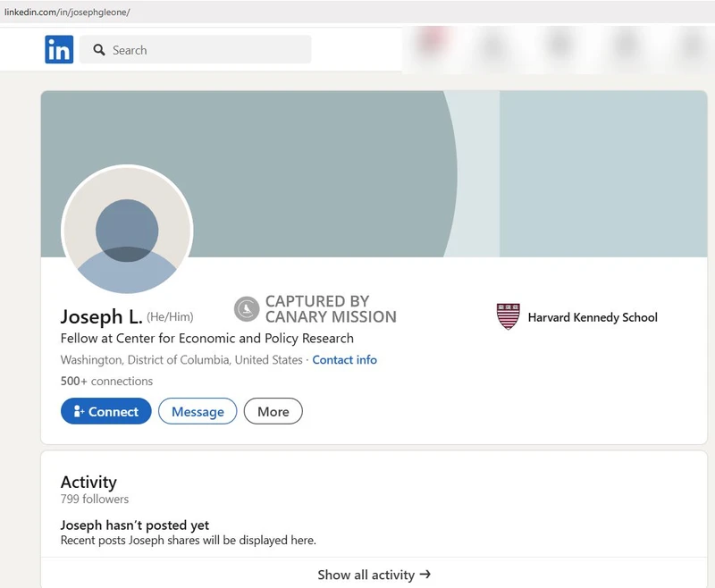This screenshot has height=588, width=715.
Task: Click the Harvard shield logo icon
Action: [508, 316]
